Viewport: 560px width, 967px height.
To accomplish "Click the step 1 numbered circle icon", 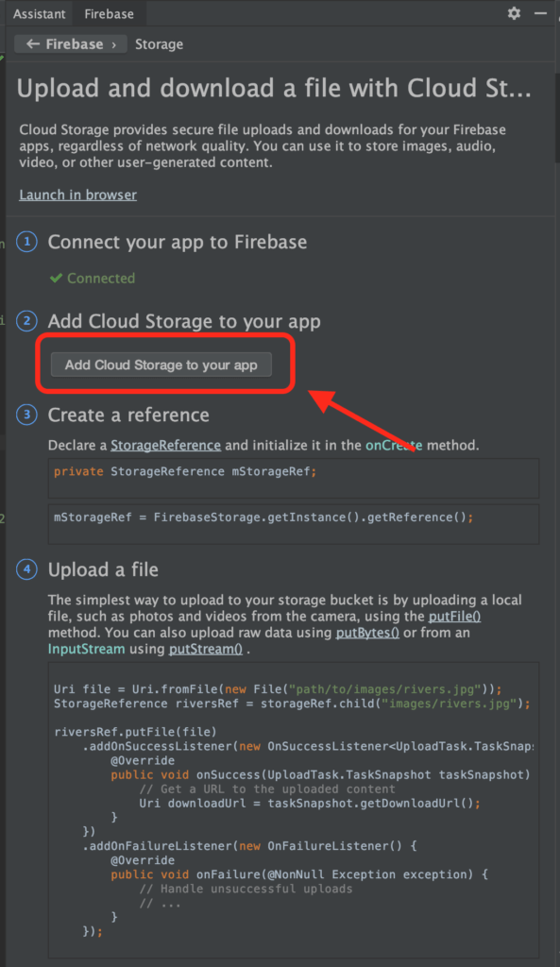I will coord(25,242).
